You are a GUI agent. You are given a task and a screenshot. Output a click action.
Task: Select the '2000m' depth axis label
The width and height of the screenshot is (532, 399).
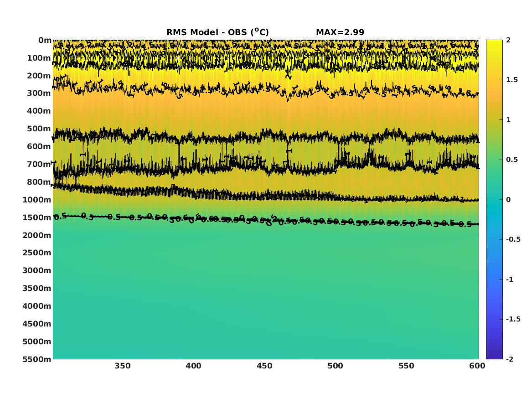37,235
